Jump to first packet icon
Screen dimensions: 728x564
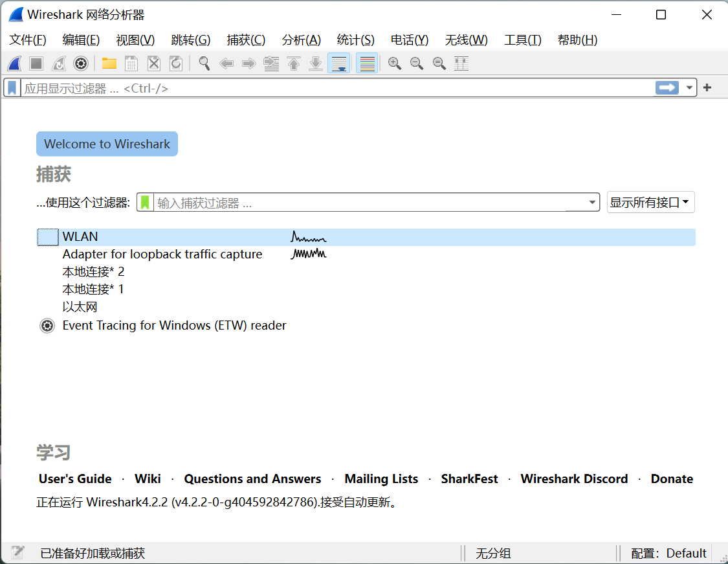click(x=293, y=63)
